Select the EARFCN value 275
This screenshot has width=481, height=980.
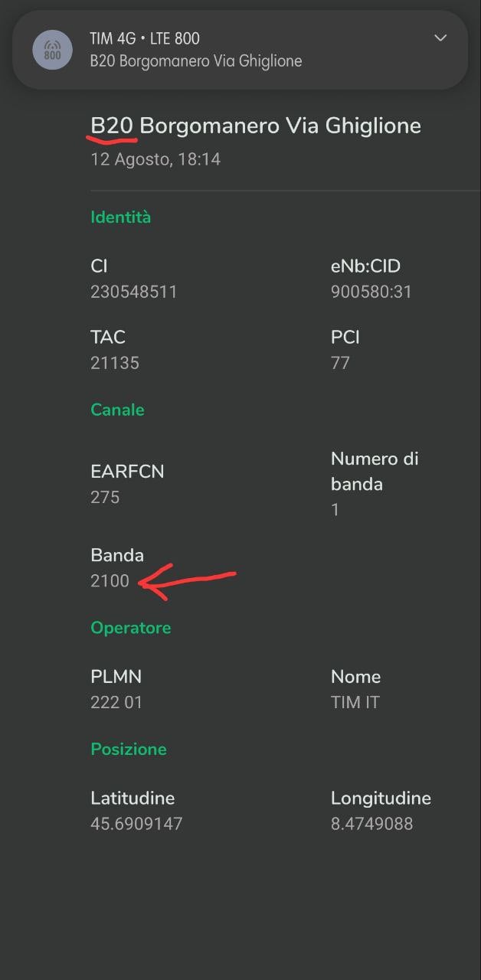tap(105, 497)
